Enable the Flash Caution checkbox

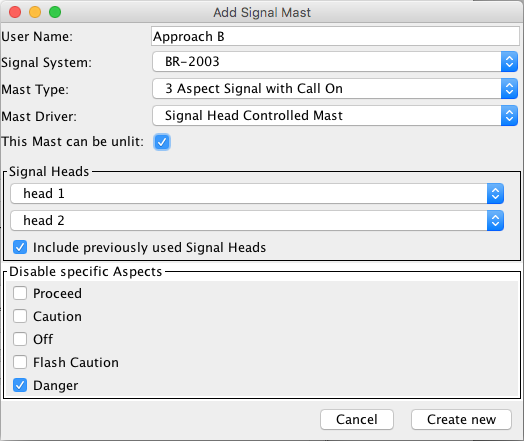click(20, 362)
